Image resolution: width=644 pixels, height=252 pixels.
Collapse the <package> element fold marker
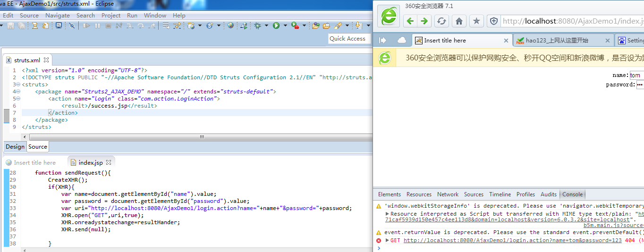click(x=18, y=92)
